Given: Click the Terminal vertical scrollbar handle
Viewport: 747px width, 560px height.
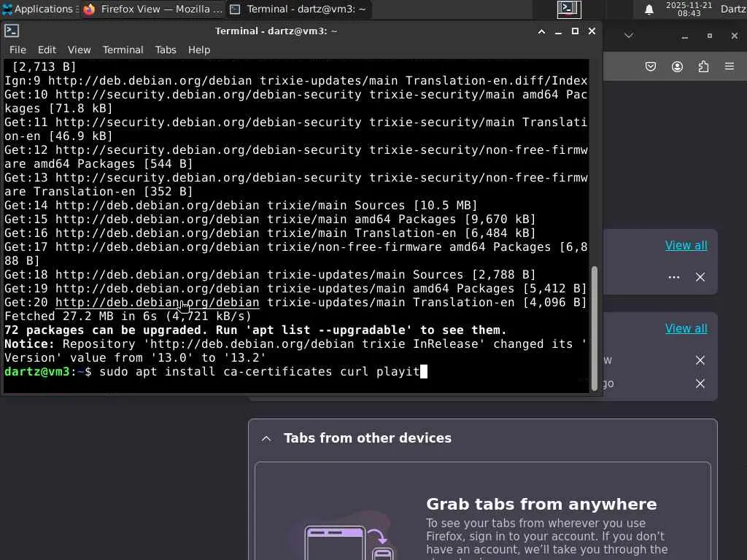Looking at the screenshot, I should point(594,328).
